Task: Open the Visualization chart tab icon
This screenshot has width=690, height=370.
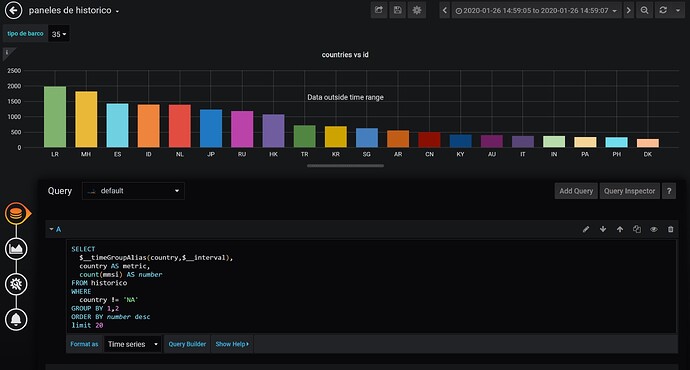Action: pyautogui.click(x=16, y=249)
